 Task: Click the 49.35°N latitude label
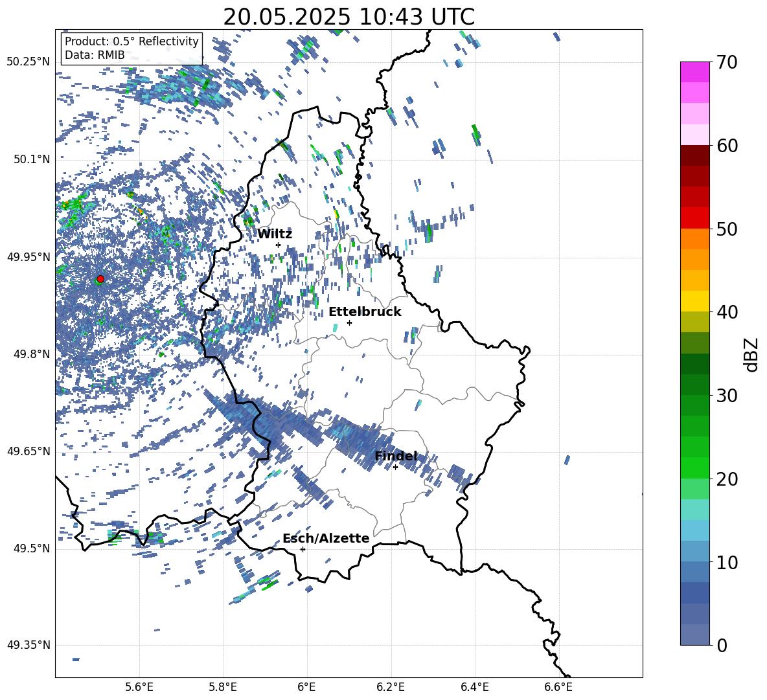(x=29, y=645)
